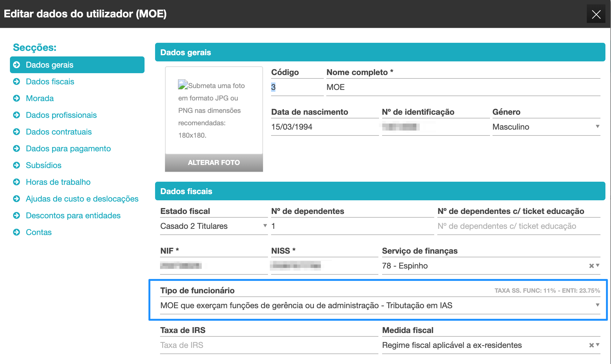The width and height of the screenshot is (611, 364).
Task: Click the arrow icon next to Subsídios
Action: click(x=17, y=165)
